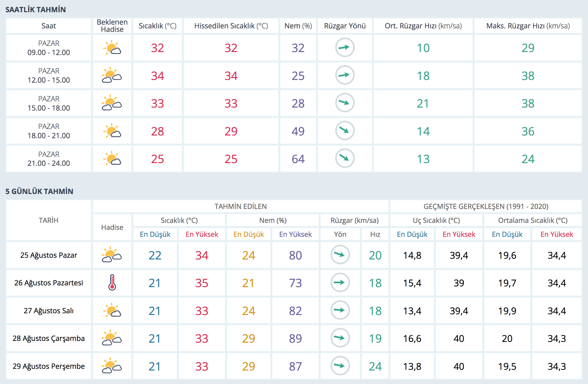The image size is (588, 384).
Task: Click the Hissedilen Sıcaklık column header
Action: [231, 26]
